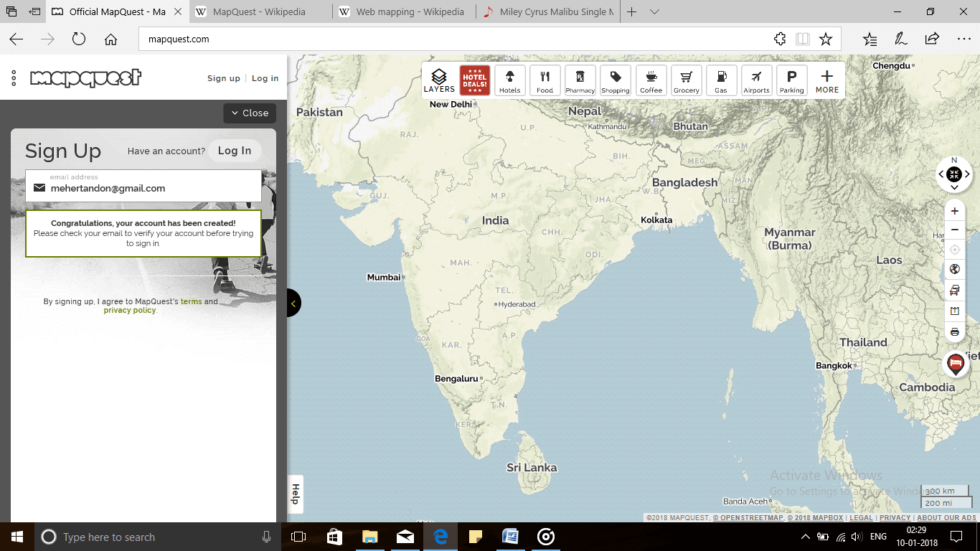Open the PRIVACY footer link
The image size is (980, 551).
point(895,517)
